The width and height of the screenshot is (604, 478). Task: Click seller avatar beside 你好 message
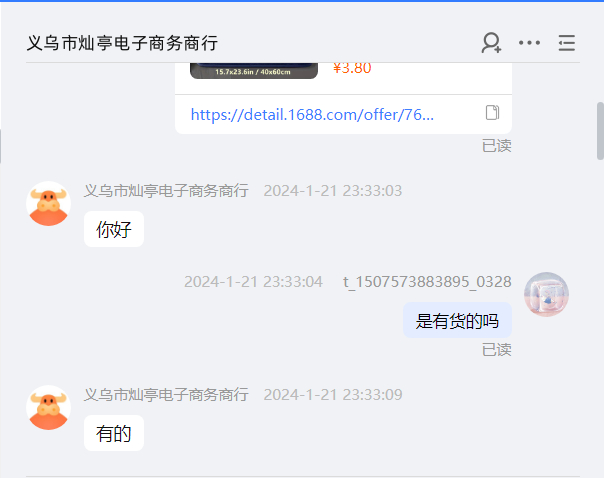click(49, 203)
